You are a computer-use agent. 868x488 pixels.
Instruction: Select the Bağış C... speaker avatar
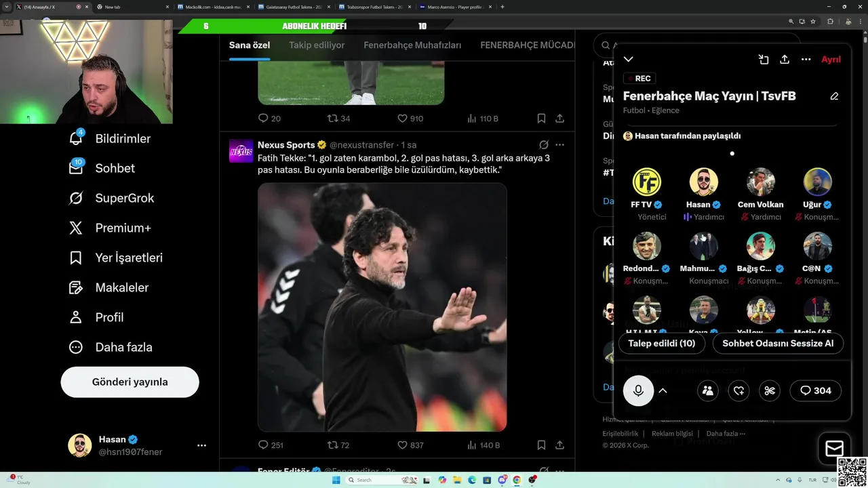point(761,246)
